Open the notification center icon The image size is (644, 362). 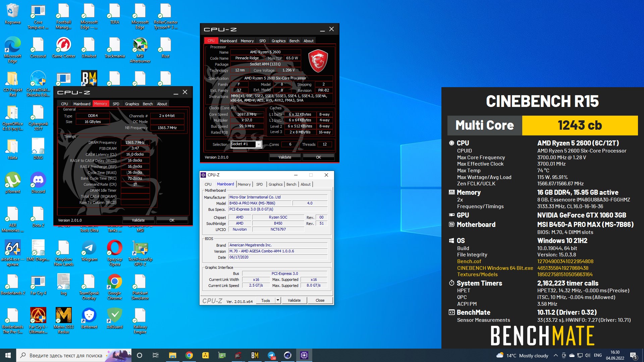633,355
